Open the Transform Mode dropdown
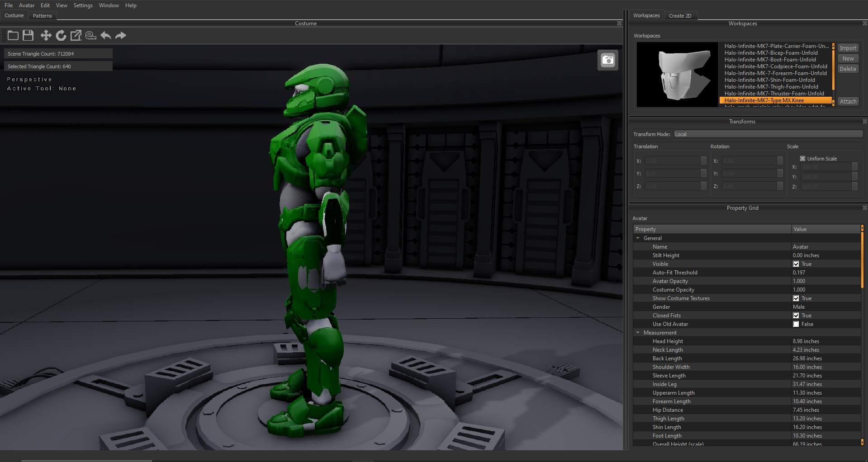This screenshot has height=462, width=868. tap(768, 134)
